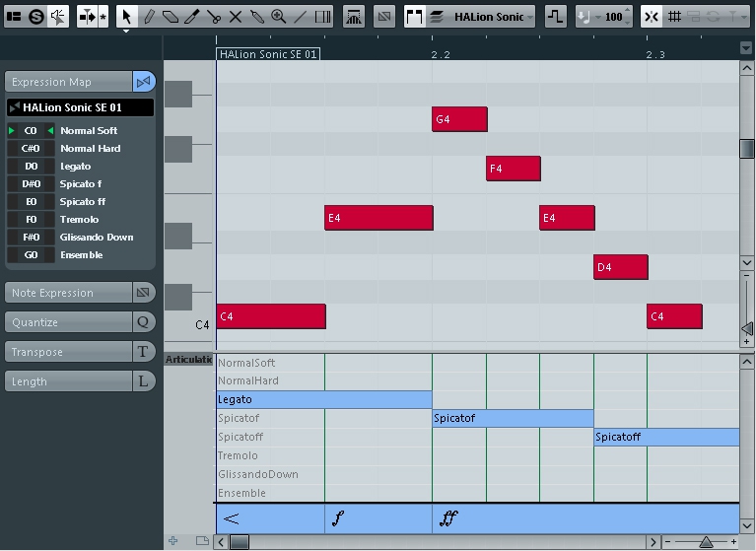Toggle Acoustic Feedback speaker button
Viewport: 756px width, 551px height.
58,17
